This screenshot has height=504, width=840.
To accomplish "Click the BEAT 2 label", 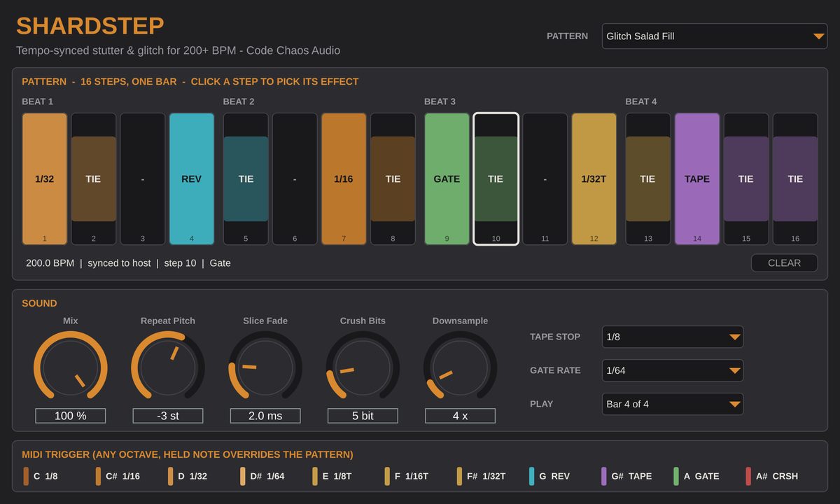I will [239, 101].
